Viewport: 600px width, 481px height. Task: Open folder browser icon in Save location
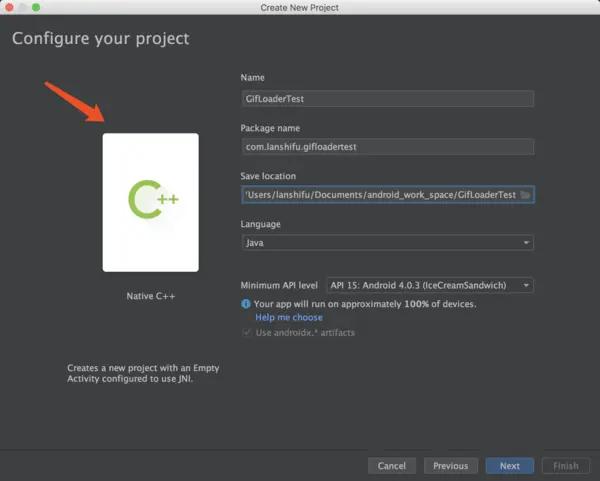coord(525,195)
